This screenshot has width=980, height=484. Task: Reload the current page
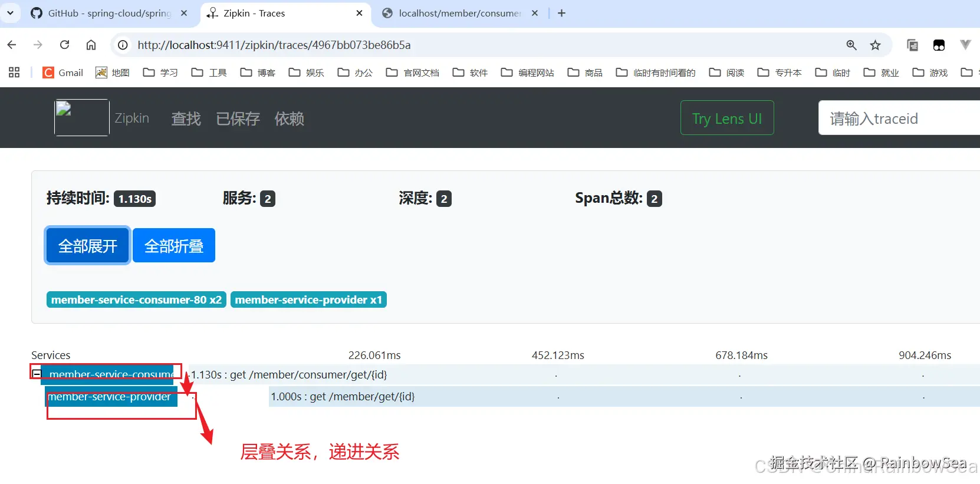(x=65, y=45)
